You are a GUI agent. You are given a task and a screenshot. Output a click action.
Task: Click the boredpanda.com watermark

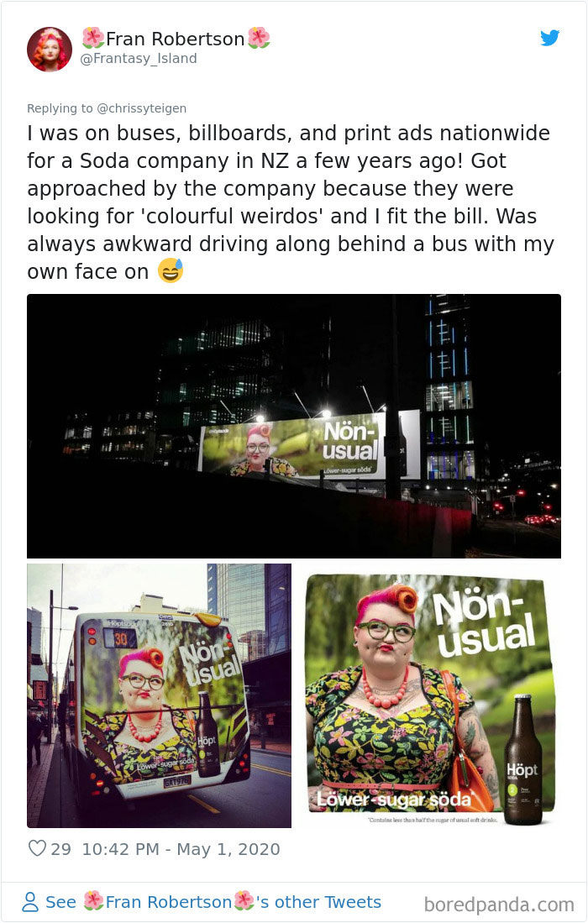[499, 905]
